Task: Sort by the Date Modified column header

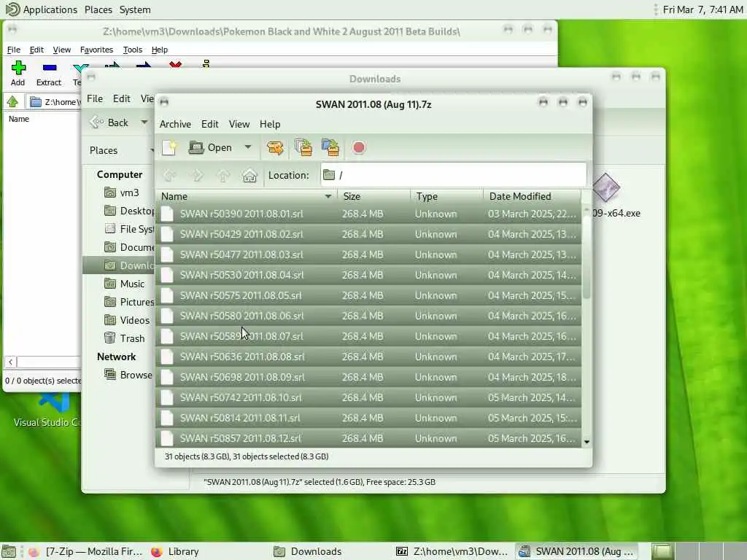Action: point(532,196)
